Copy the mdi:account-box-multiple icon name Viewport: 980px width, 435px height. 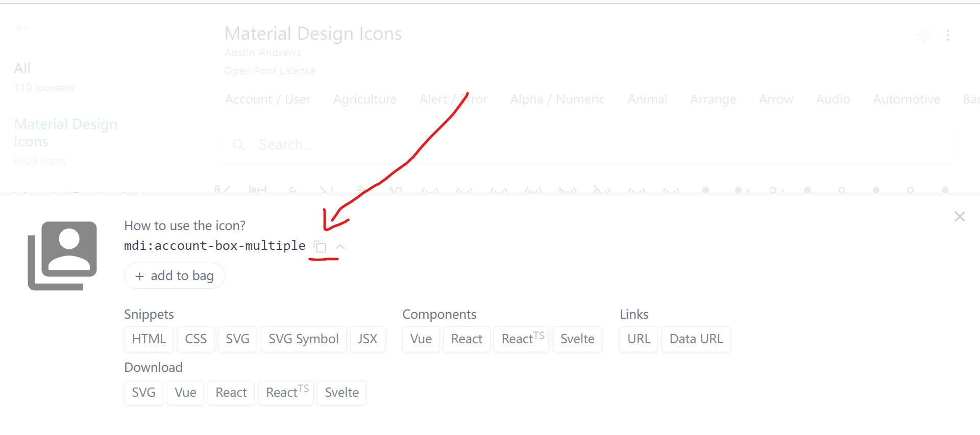tap(320, 247)
